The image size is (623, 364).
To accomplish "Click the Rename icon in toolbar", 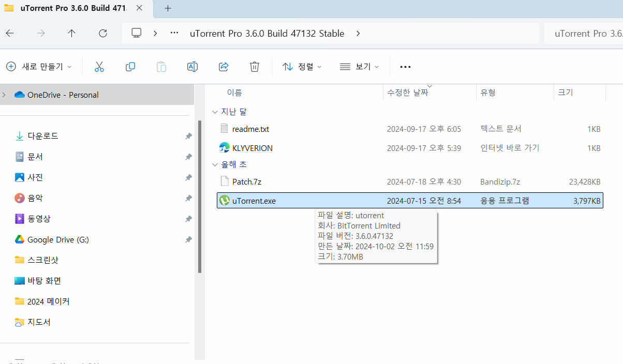I will (x=192, y=67).
